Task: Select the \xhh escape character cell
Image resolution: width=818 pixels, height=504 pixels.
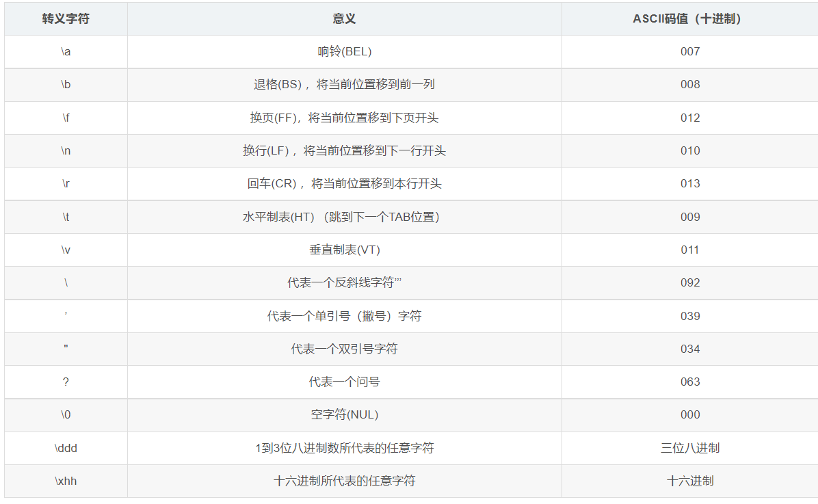Action: click(66, 481)
